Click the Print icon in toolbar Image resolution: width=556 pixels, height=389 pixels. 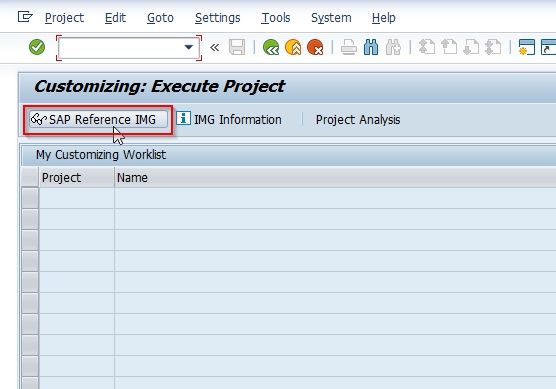tap(349, 47)
